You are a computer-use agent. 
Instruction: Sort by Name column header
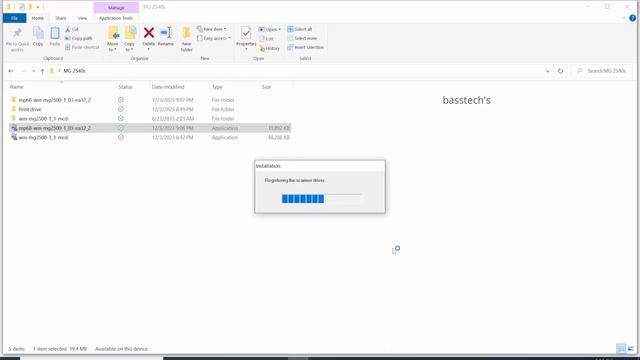coord(61,87)
